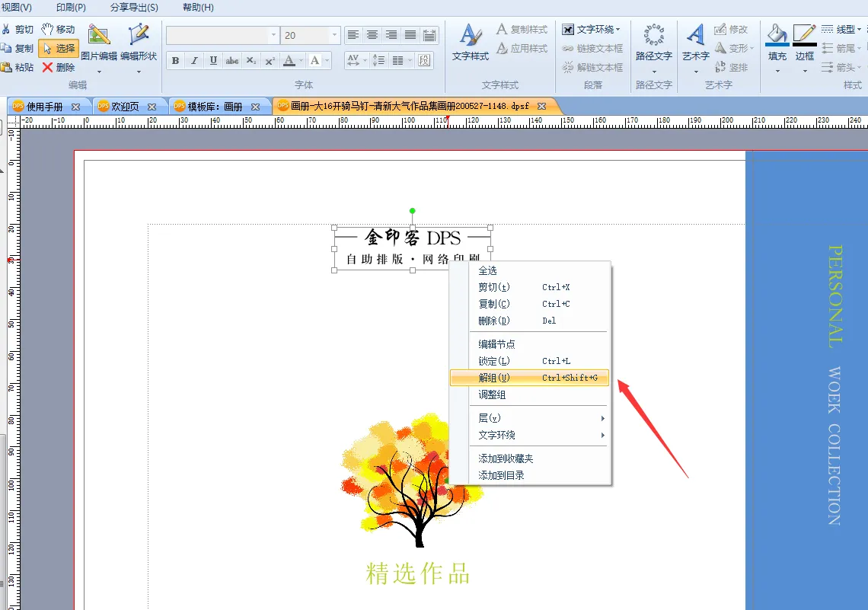Click Apply Style (应用样式)
The width and height of the screenshot is (868, 610).
(x=522, y=49)
